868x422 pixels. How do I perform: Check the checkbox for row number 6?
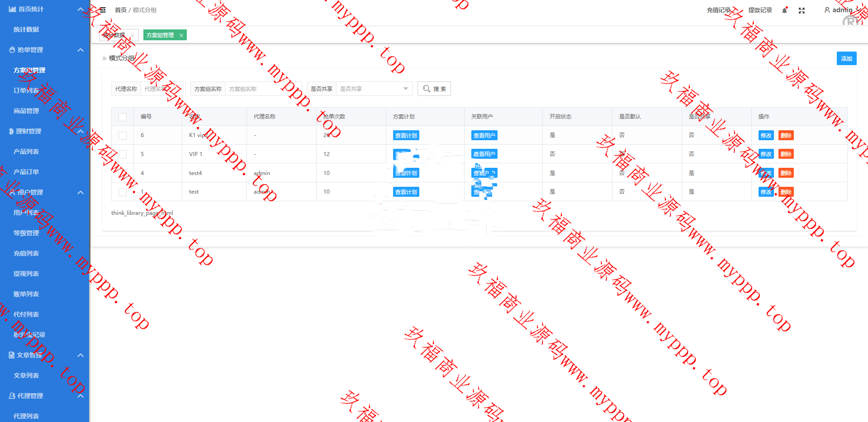pos(123,135)
